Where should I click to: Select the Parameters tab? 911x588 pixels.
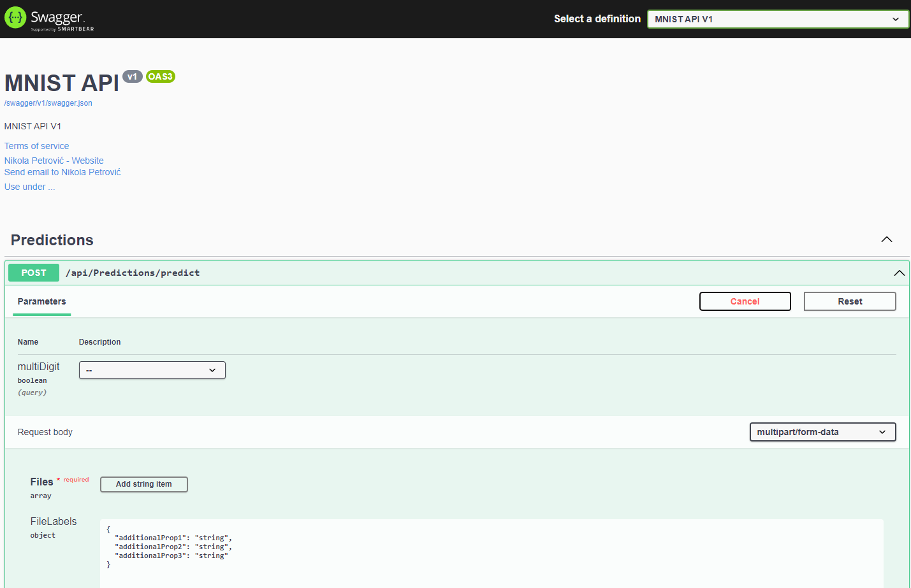tap(42, 301)
